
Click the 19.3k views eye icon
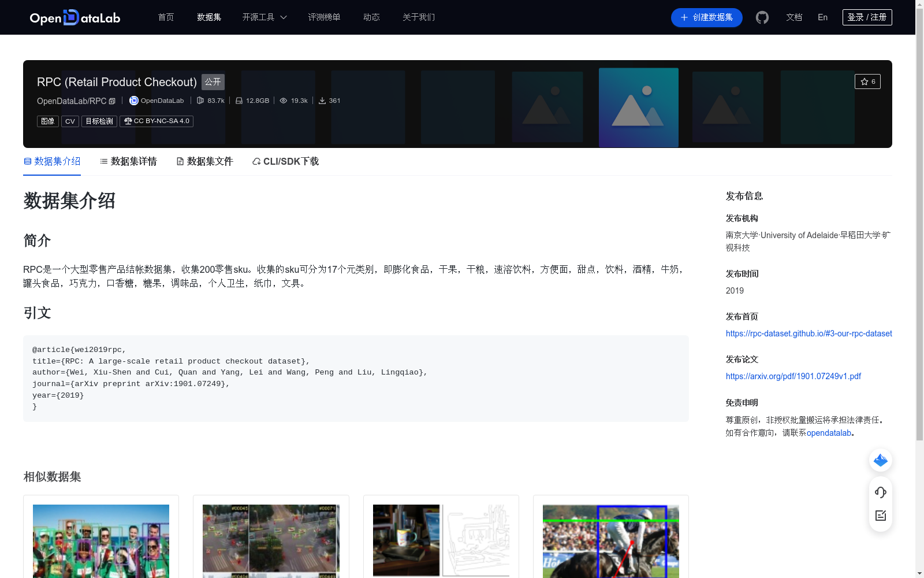pyautogui.click(x=284, y=101)
